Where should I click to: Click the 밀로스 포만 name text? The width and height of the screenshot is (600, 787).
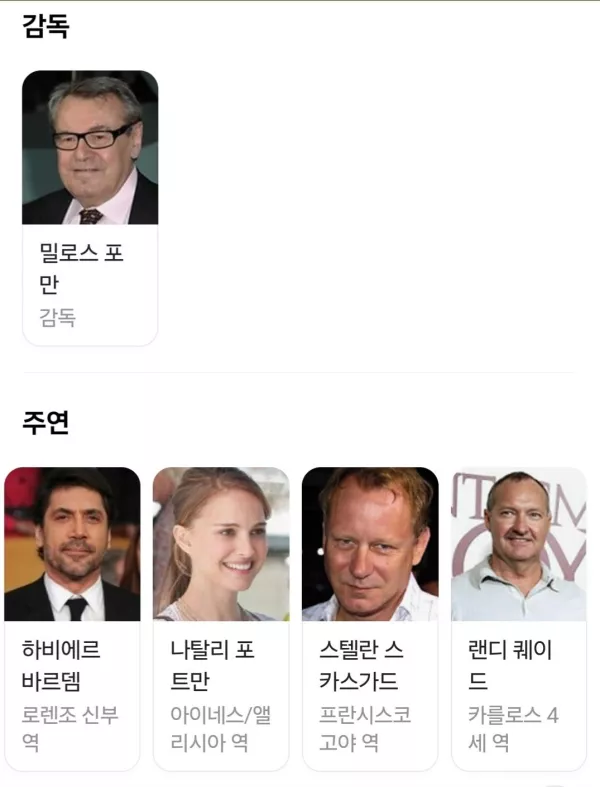pyautogui.click(x=81, y=269)
